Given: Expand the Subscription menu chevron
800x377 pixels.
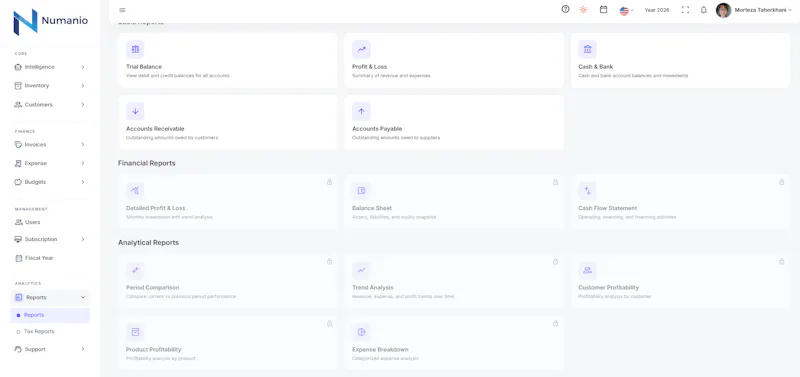Looking at the screenshot, I should (83, 239).
